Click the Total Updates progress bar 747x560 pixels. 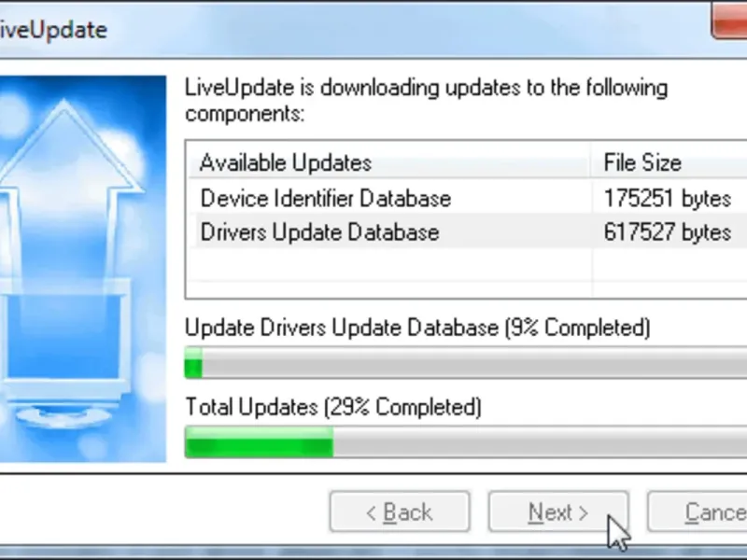tap(465, 442)
